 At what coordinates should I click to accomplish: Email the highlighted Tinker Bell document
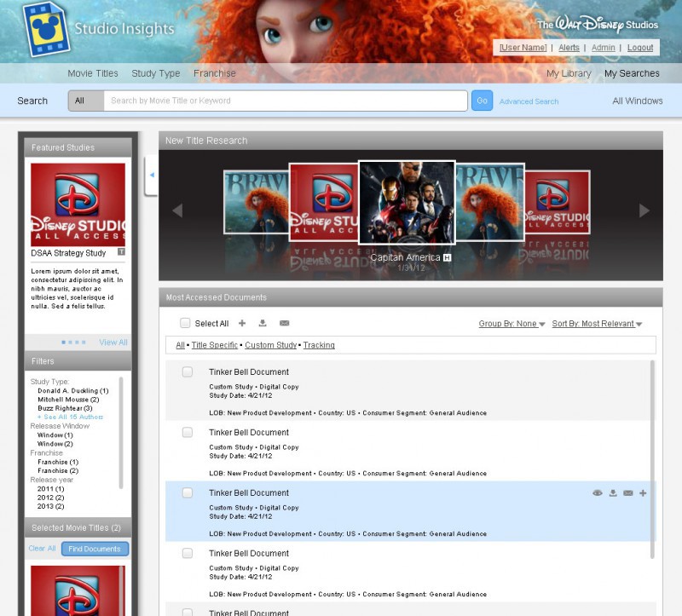click(x=628, y=493)
